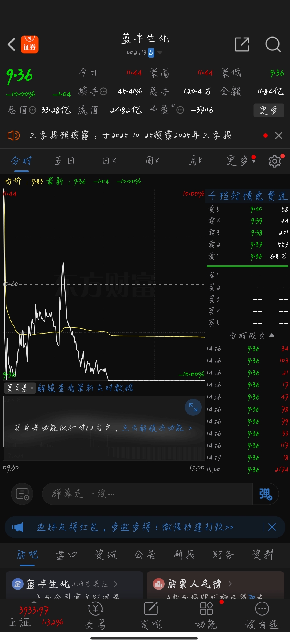Switch to the 日K chart tab
Screen dimensions: 290x644
[x=109, y=161]
